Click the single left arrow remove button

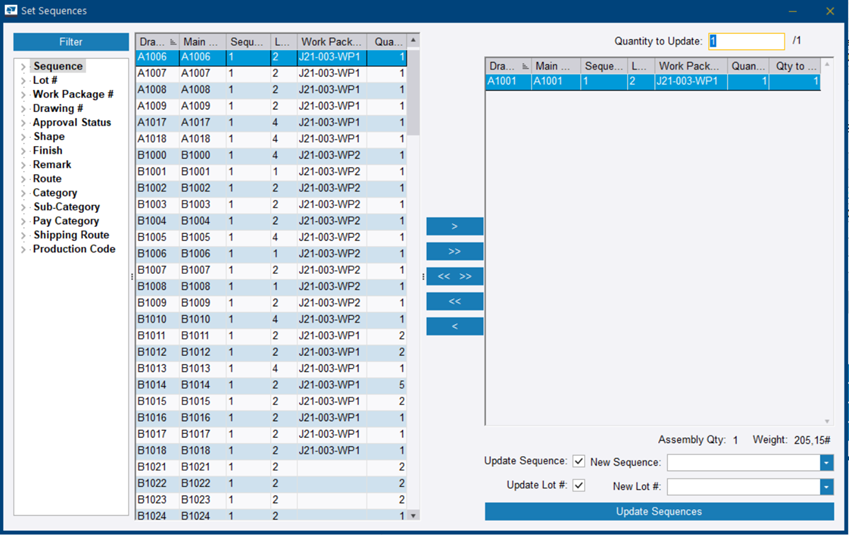click(x=454, y=326)
